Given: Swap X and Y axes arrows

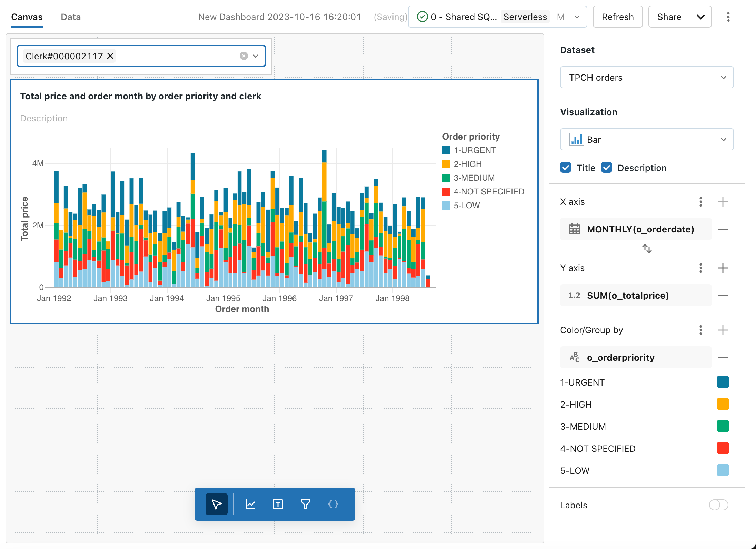Looking at the screenshot, I should point(647,248).
